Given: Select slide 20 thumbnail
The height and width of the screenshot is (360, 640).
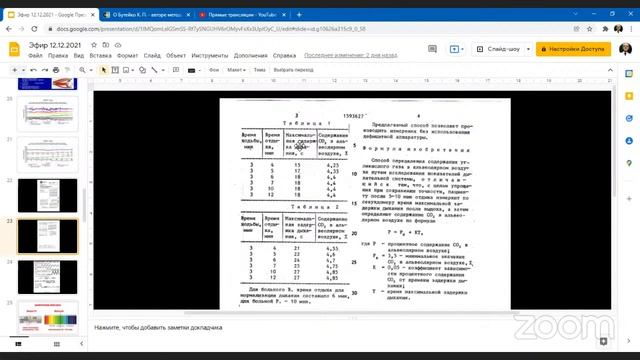Looking at the screenshot, I should [x=47, y=114].
